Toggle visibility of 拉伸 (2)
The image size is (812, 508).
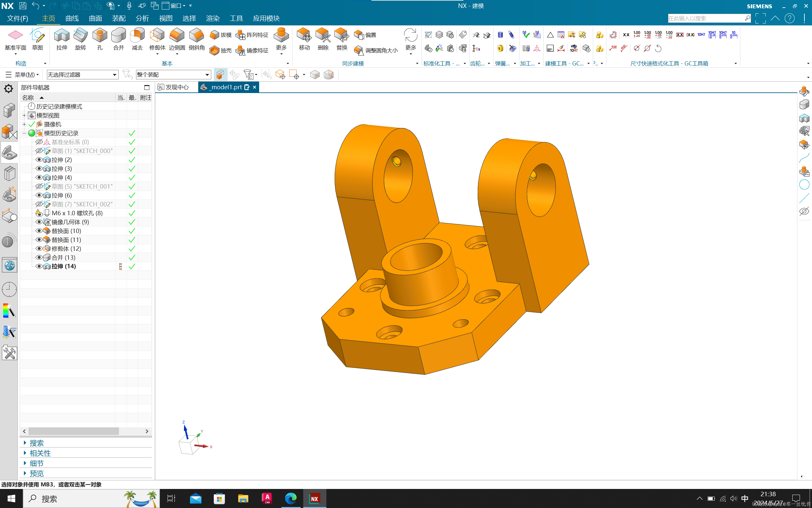pos(39,160)
